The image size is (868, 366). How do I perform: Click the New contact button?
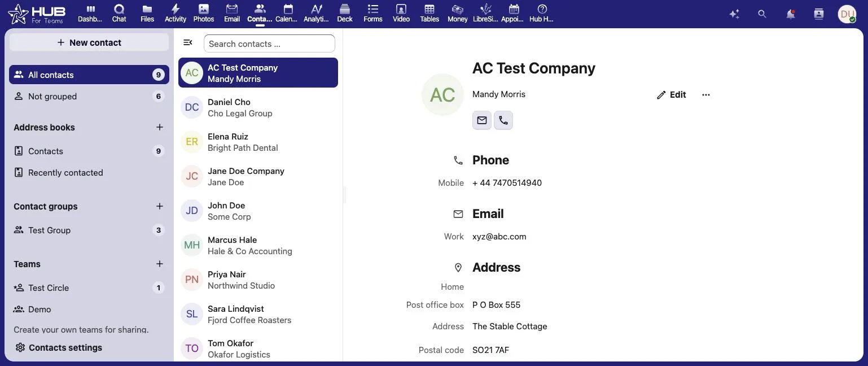(x=89, y=42)
